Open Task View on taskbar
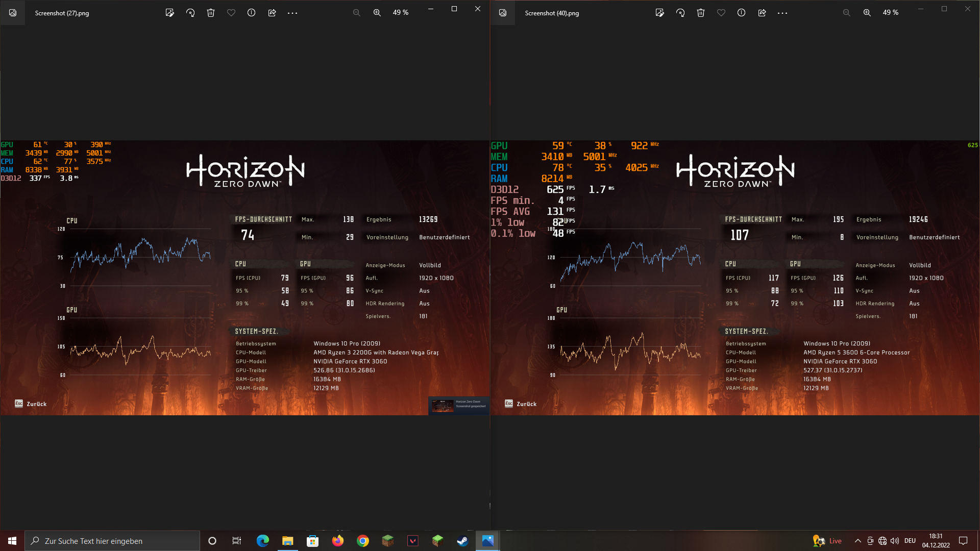This screenshot has width=980, height=551. pos(237,541)
